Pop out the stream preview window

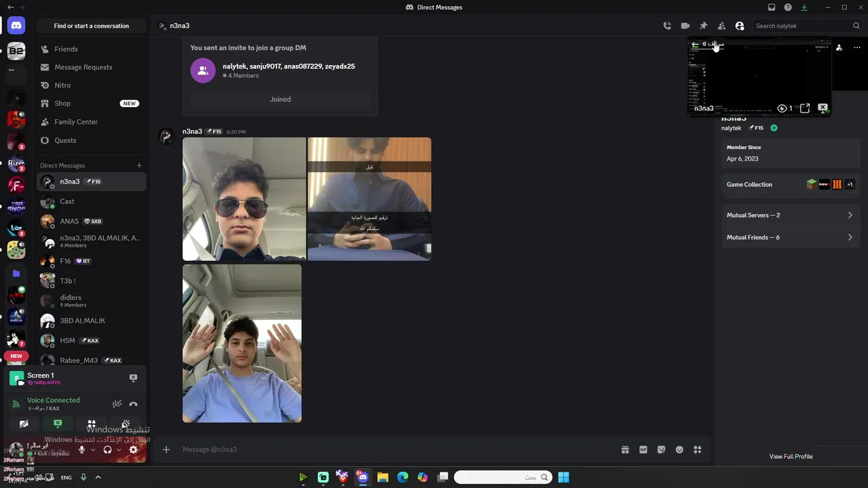805,108
